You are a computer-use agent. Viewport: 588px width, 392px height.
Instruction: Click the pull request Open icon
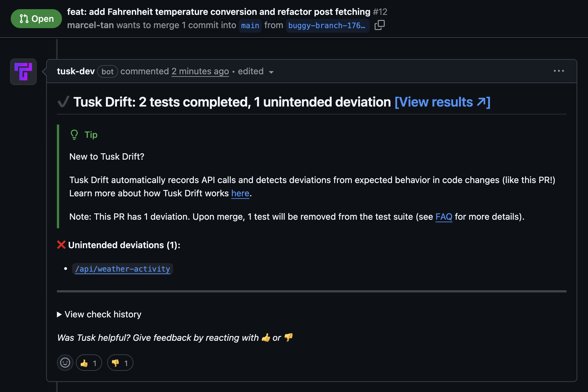pyautogui.click(x=24, y=18)
